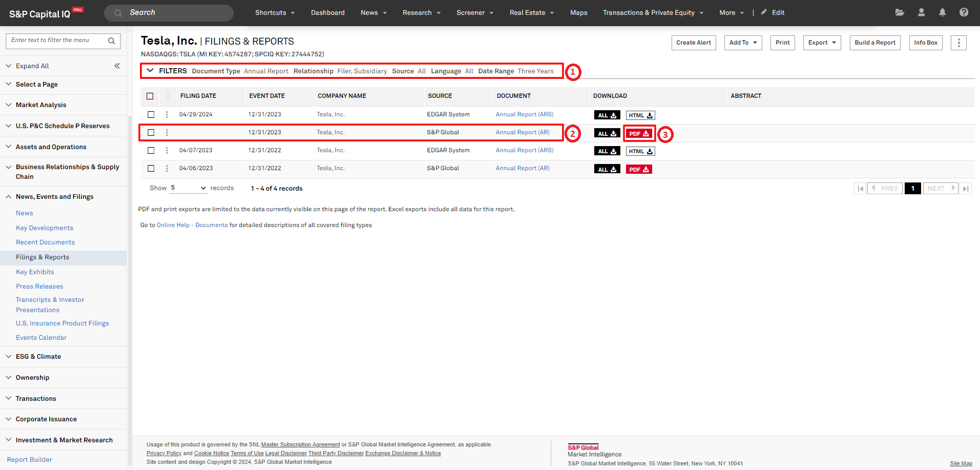Image resolution: width=980 pixels, height=470 pixels.
Task: Click the Print button
Action: pyautogui.click(x=783, y=43)
